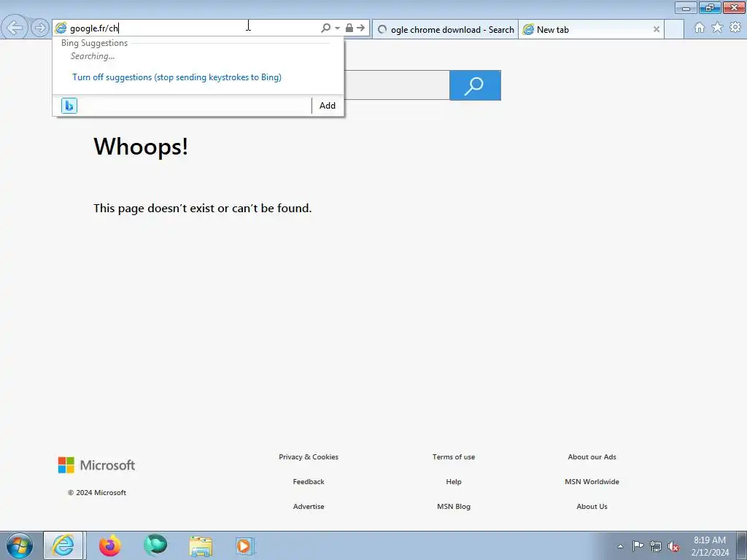The height and width of the screenshot is (560, 747).
Task: Open Windows Explorer folder taskbar icon
Action: point(201,545)
